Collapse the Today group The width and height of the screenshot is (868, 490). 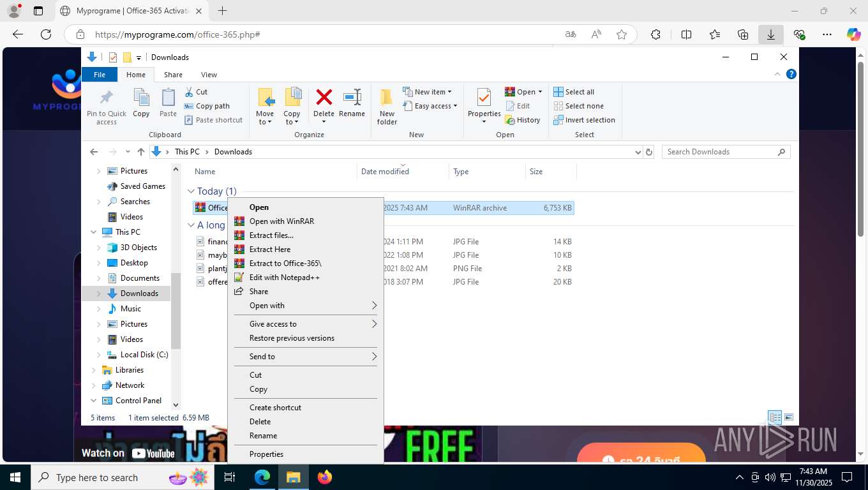point(191,191)
